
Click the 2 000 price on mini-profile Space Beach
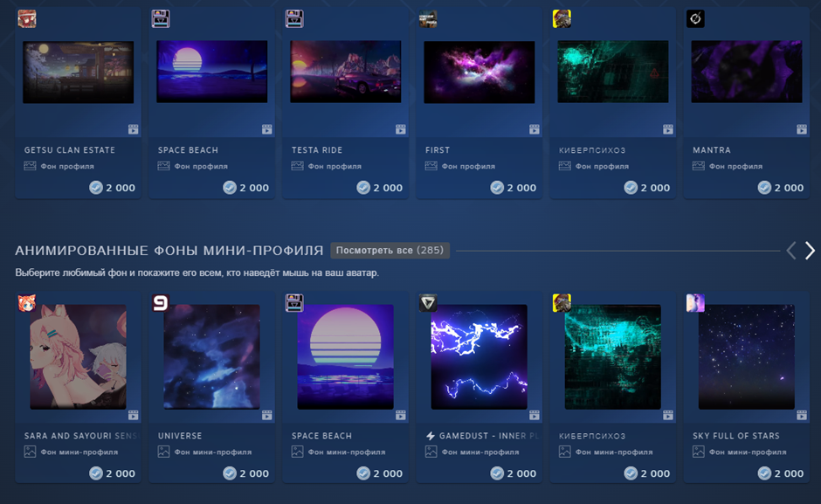[x=388, y=473]
